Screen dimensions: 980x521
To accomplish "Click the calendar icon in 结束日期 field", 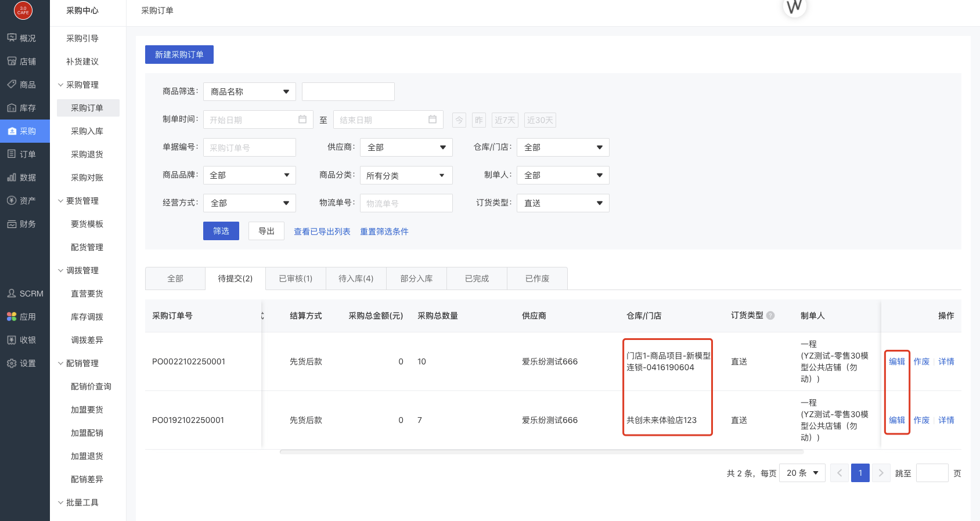I will (433, 119).
